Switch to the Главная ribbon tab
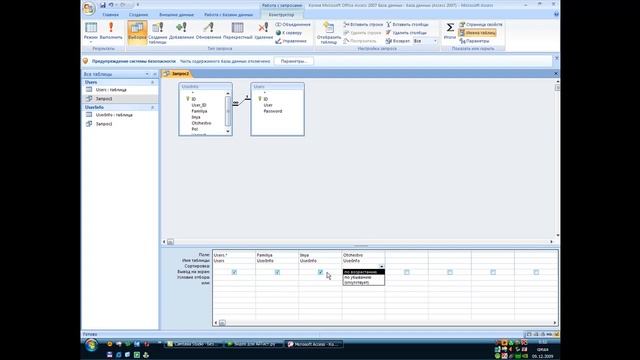Screen dimensions: 640x360 (x=111, y=15)
